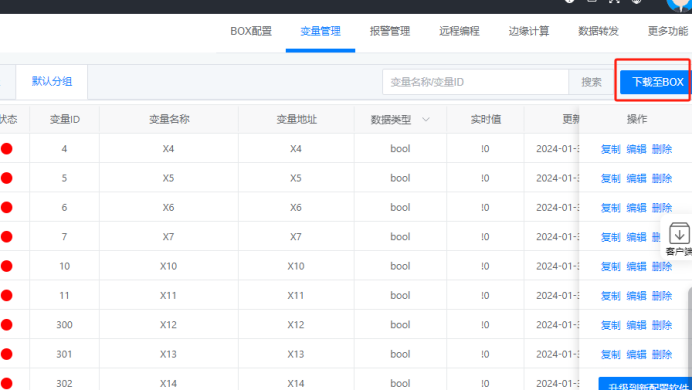Switch to 变量管理 tab
The image size is (693, 391).
[x=320, y=31]
